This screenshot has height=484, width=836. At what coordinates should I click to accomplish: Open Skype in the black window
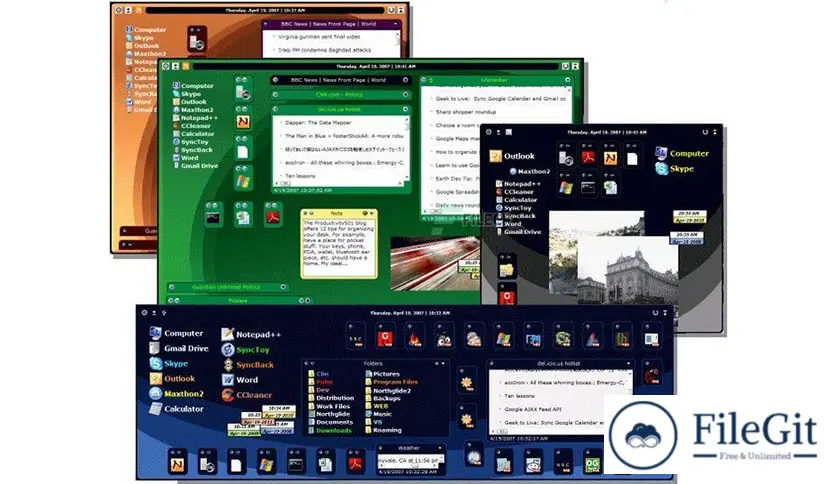click(674, 168)
